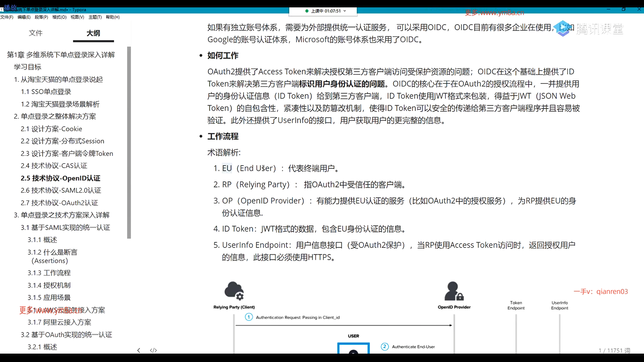Expand the class timer dropdown arrow
The image size is (644, 362).
(x=345, y=11)
